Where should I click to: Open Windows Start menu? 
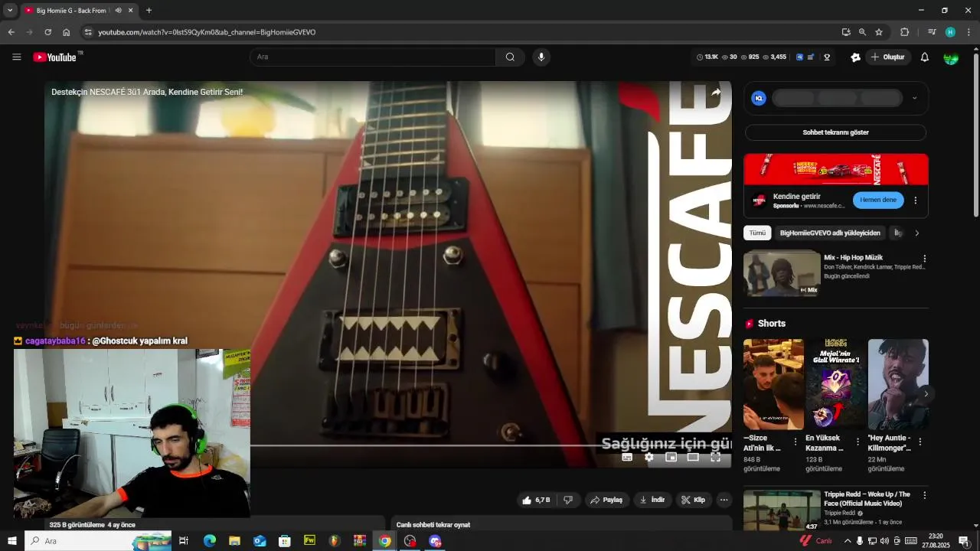(11, 541)
